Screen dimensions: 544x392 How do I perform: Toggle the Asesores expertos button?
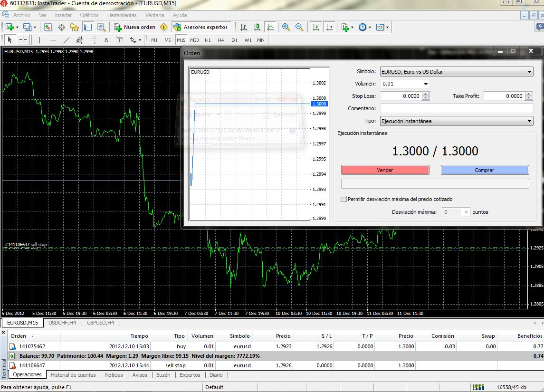(x=201, y=27)
